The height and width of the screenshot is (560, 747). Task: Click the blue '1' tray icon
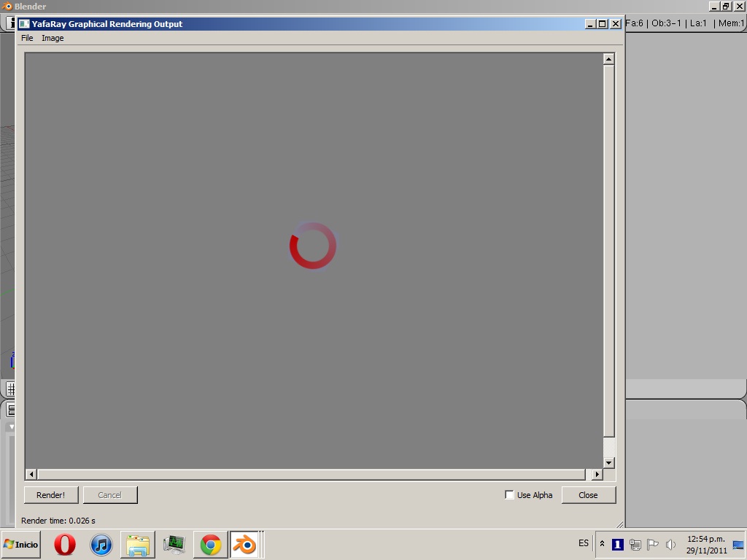coord(618,544)
